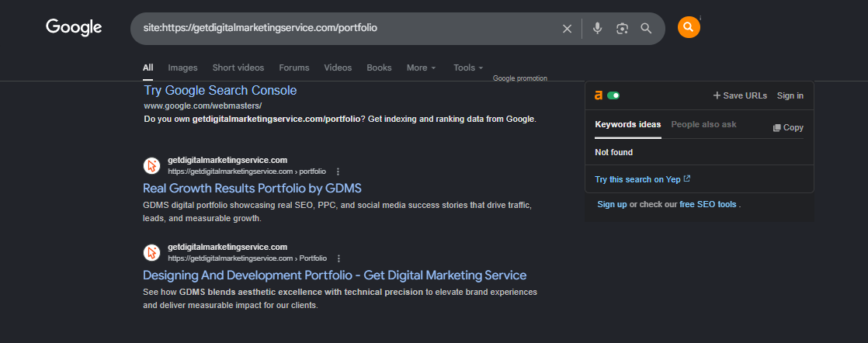Select the All results tab

pos(148,68)
